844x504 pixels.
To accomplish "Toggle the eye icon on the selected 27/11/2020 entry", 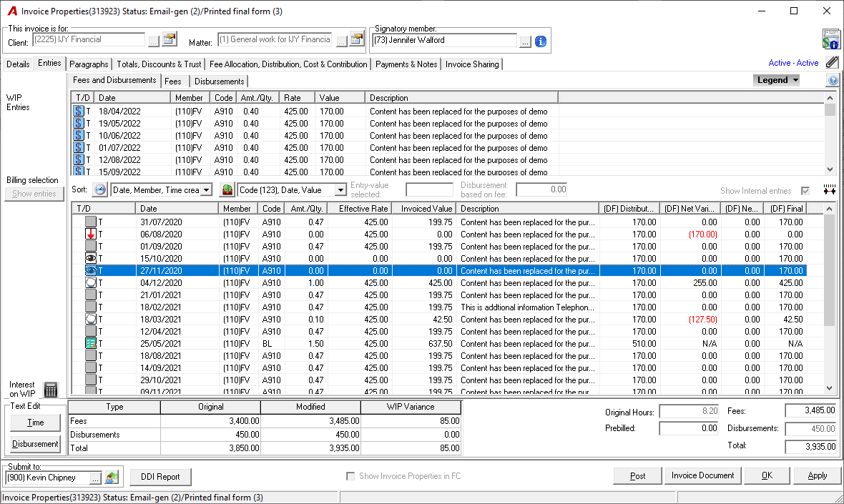I will point(90,270).
